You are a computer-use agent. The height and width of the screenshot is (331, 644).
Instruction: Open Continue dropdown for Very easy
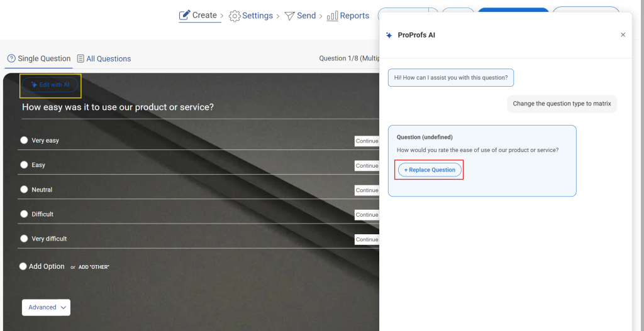367,141
